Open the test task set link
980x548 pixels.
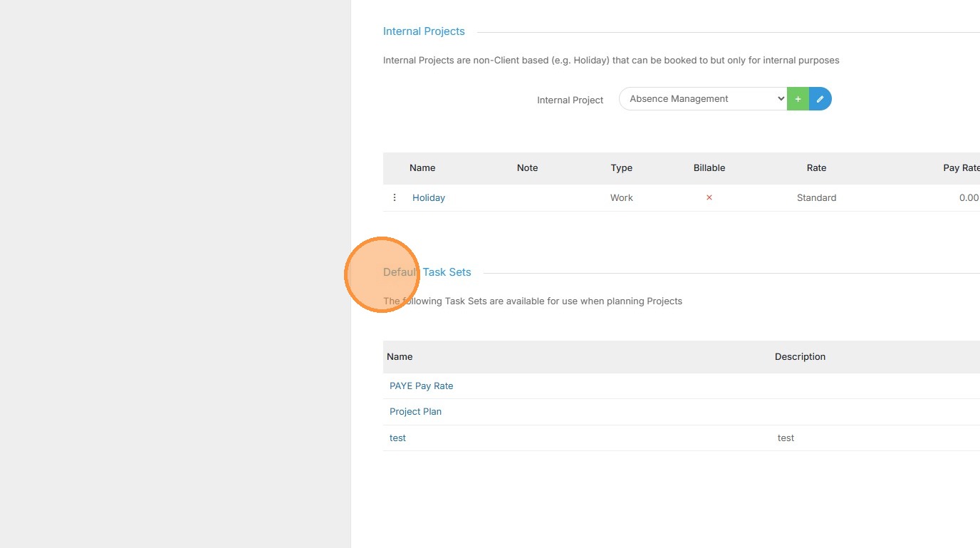[397, 438]
